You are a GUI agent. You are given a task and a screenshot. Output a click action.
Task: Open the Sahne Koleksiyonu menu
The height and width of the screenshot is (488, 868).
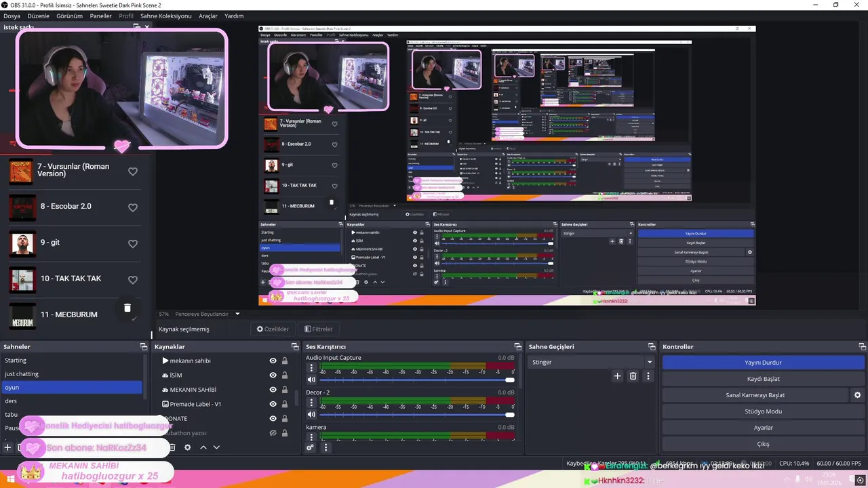(166, 16)
